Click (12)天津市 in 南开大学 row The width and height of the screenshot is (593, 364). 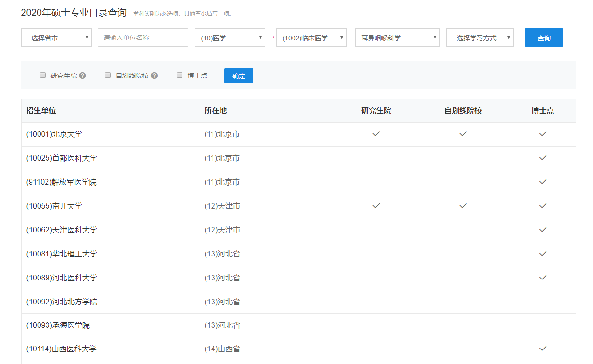[x=222, y=206]
